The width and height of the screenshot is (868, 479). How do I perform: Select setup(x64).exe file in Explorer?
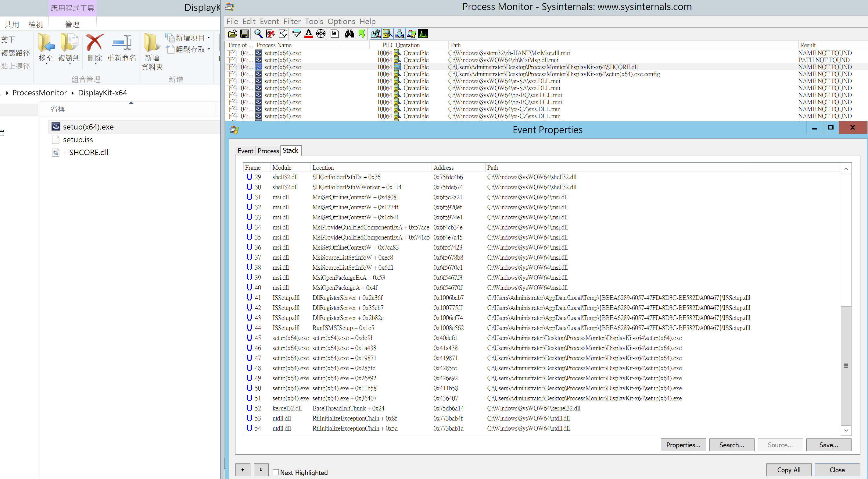[x=134, y=127]
